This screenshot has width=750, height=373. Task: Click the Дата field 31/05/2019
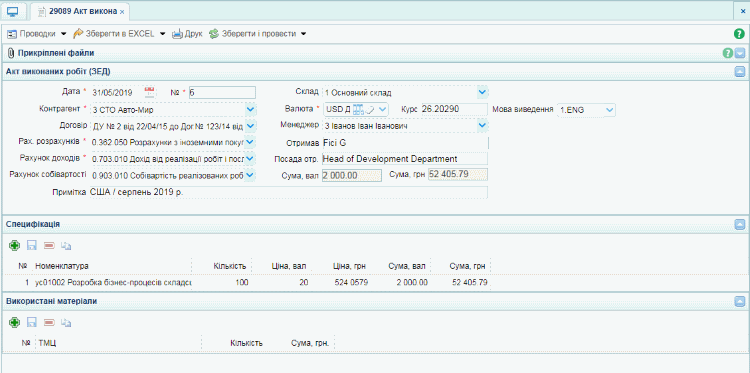pyautogui.click(x=117, y=92)
